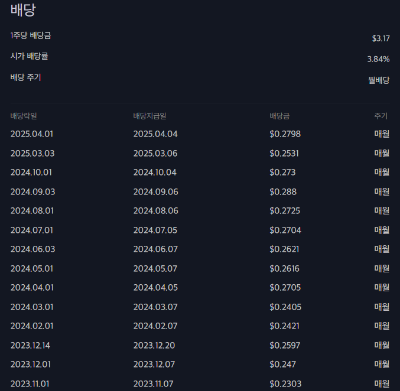Click the 배당 section heading
The width and height of the screenshot is (400, 391).
point(23,10)
